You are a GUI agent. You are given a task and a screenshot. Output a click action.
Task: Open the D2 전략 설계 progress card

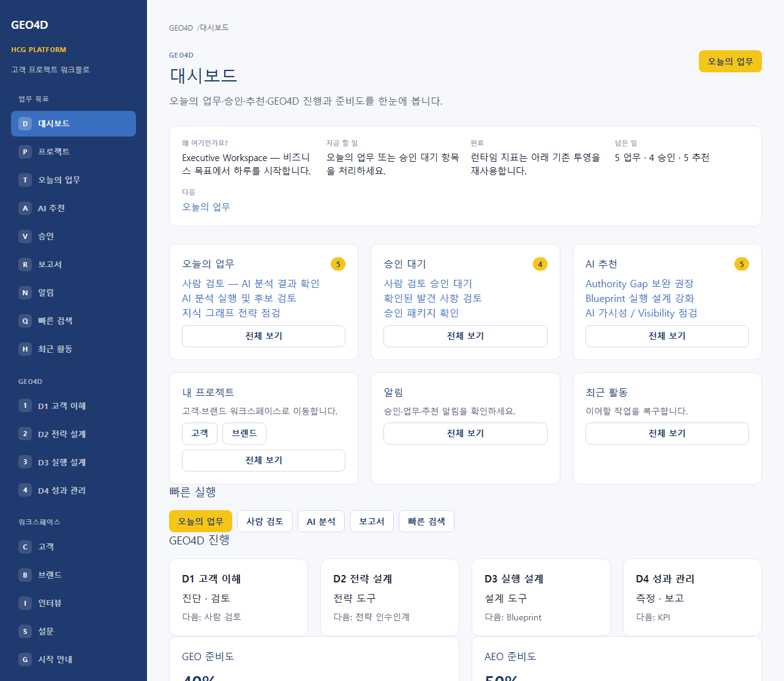[x=390, y=597]
